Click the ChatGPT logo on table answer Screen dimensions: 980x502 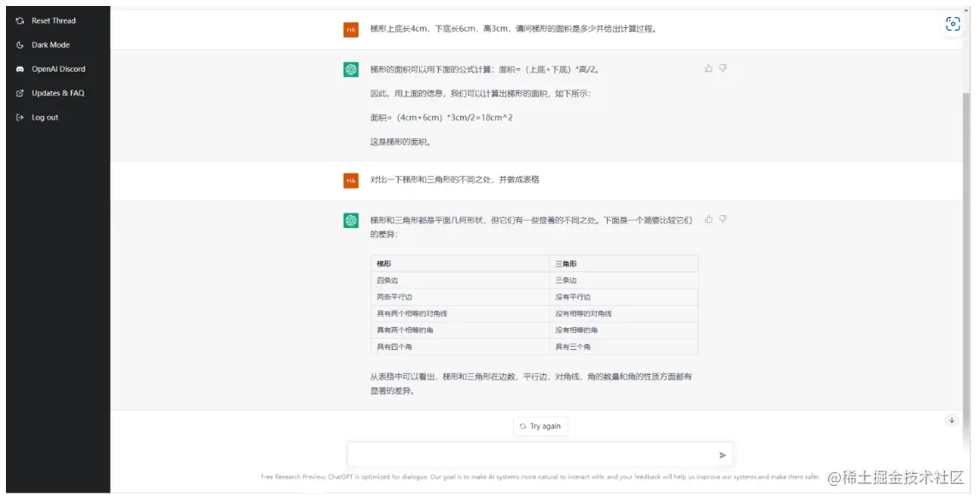tap(351, 220)
